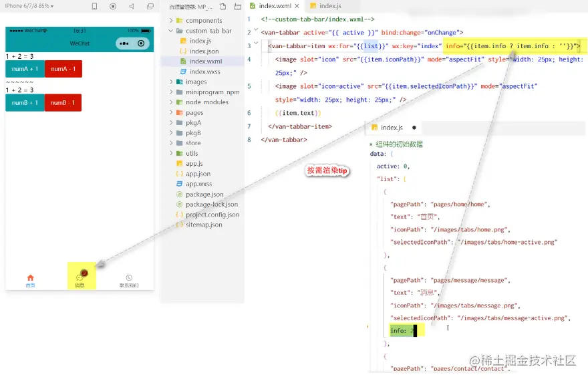The image size is (588, 379).
Task: Expand the components folder
Action: click(202, 20)
